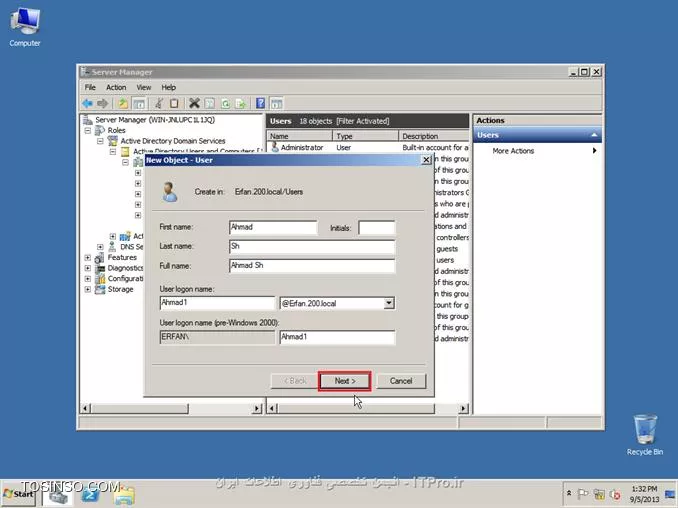678x508 pixels.
Task: Launch PowerShell from the taskbar
Action: [x=91, y=495]
